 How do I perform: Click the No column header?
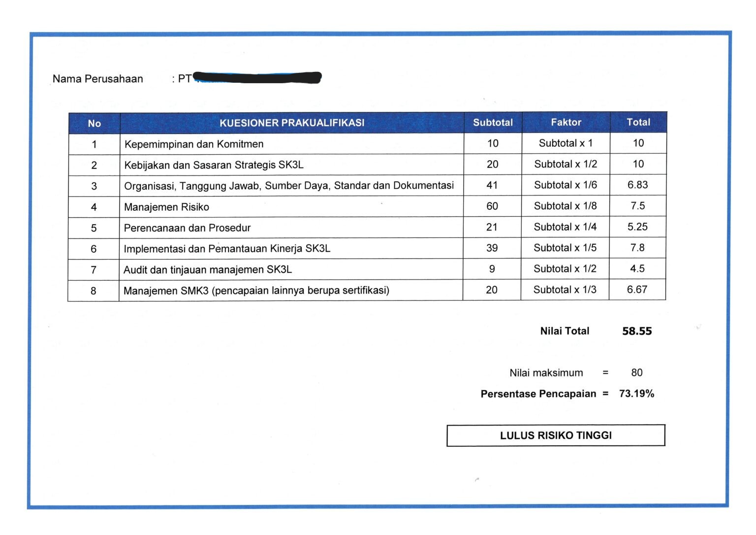94,124
